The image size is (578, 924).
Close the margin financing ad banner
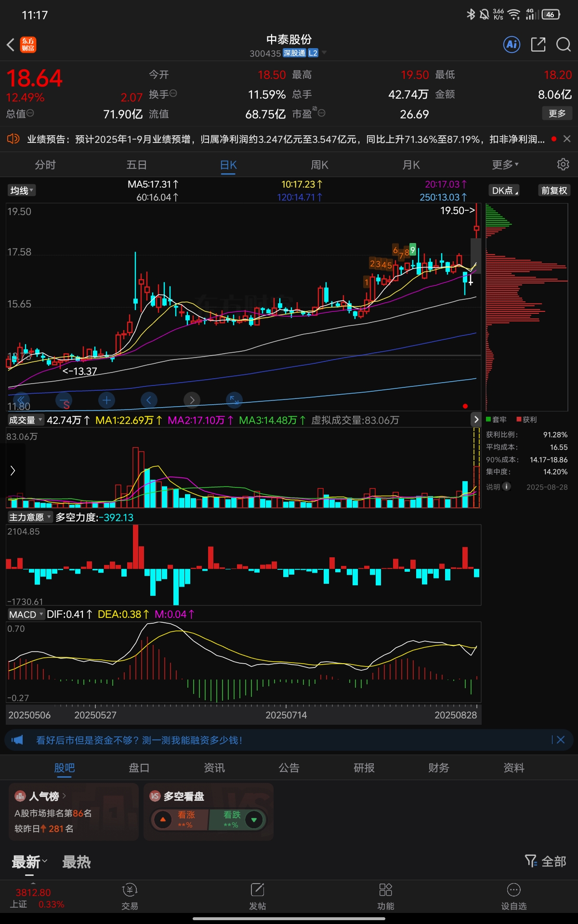tap(561, 740)
